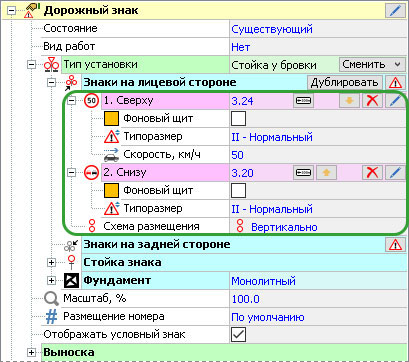409x362 pixels.
Task: Click the Стойка у бровки text
Action: click(x=274, y=65)
